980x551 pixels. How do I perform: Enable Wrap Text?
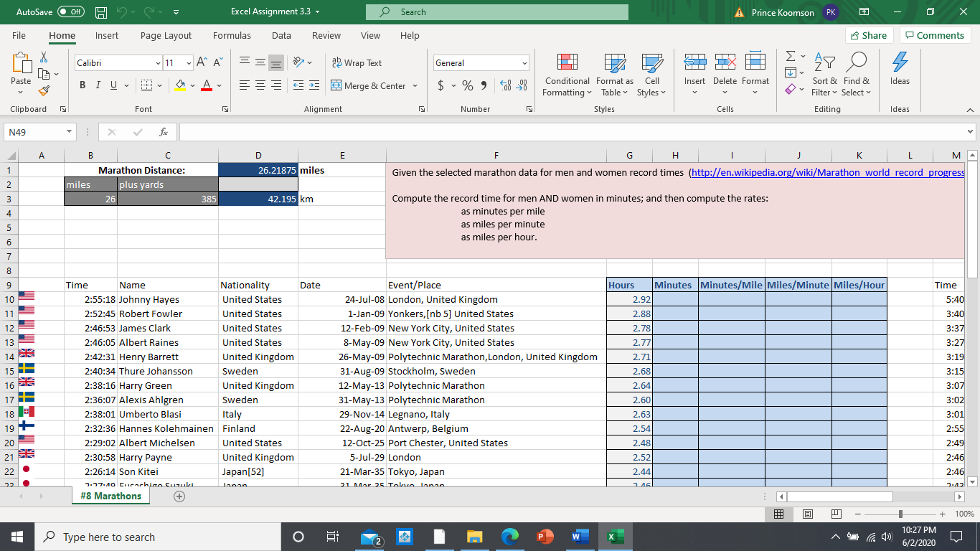pyautogui.click(x=359, y=62)
